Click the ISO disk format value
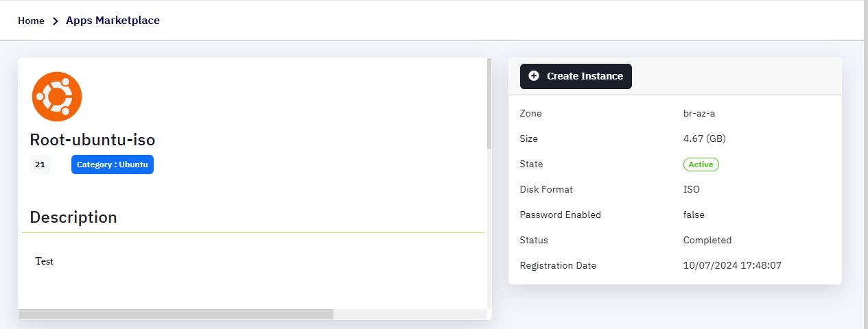The width and height of the screenshot is (868, 329). [692, 189]
